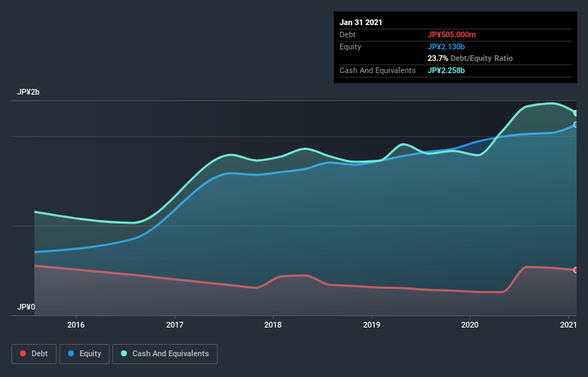
Task: Click the 2020 x-axis label
Action: click(x=470, y=325)
